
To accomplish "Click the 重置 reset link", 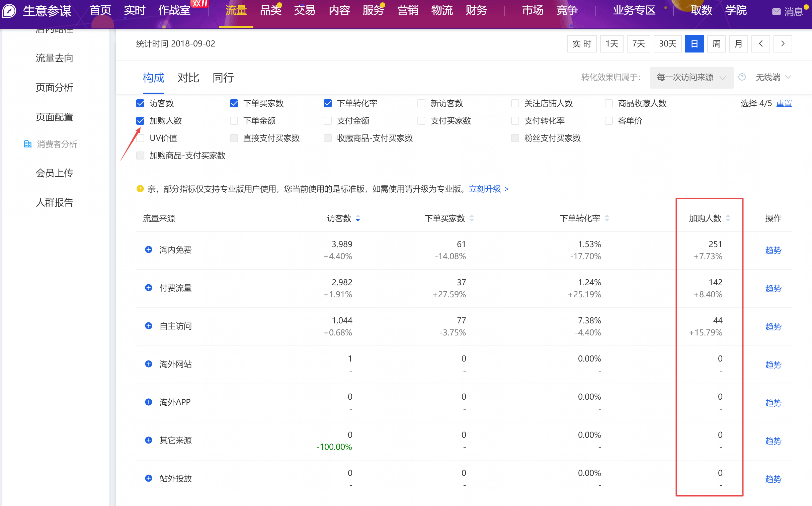I will tap(784, 103).
